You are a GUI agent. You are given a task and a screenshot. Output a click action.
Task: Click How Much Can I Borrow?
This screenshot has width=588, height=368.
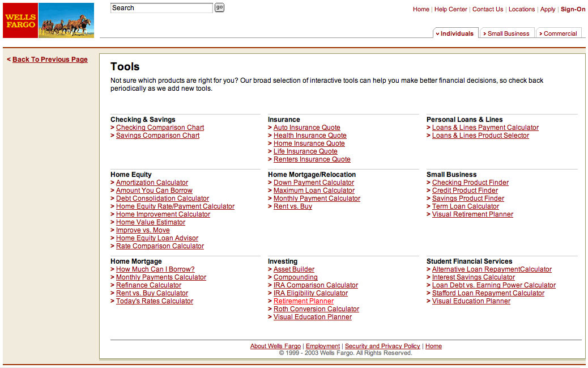coord(155,269)
